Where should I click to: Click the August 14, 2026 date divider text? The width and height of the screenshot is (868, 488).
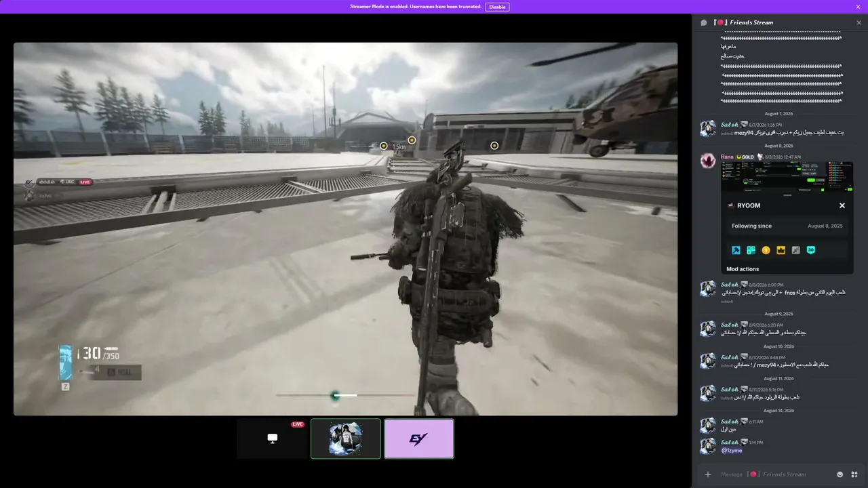pos(778,411)
